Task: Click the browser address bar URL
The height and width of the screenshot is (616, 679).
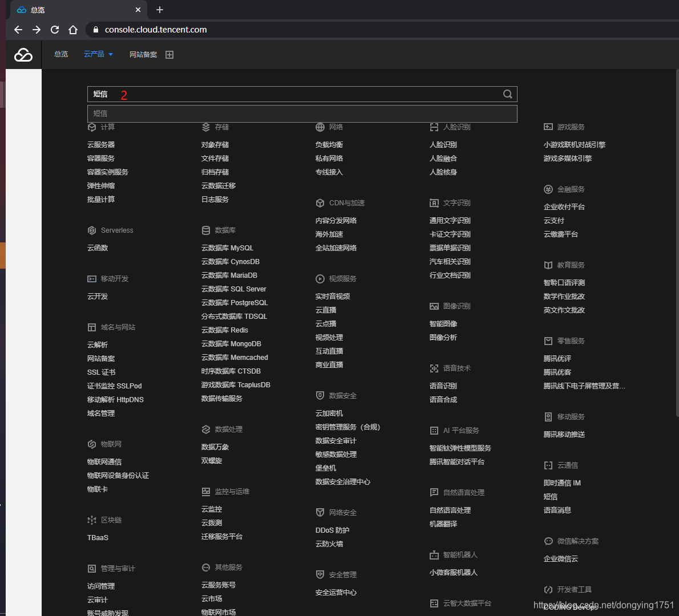Action: coord(156,30)
